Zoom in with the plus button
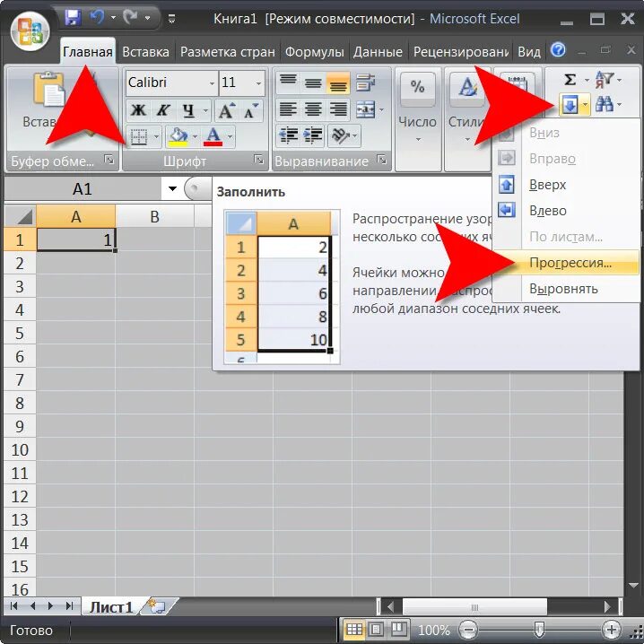644x644 pixels. point(612,630)
